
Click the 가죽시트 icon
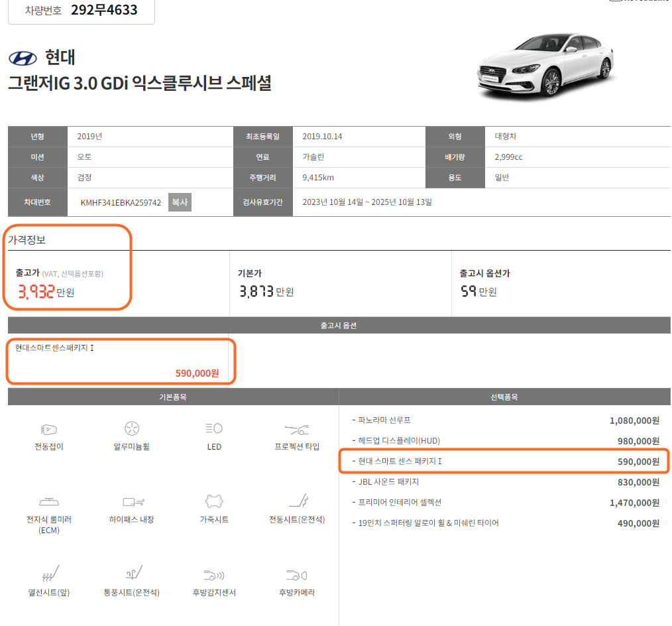tap(214, 501)
